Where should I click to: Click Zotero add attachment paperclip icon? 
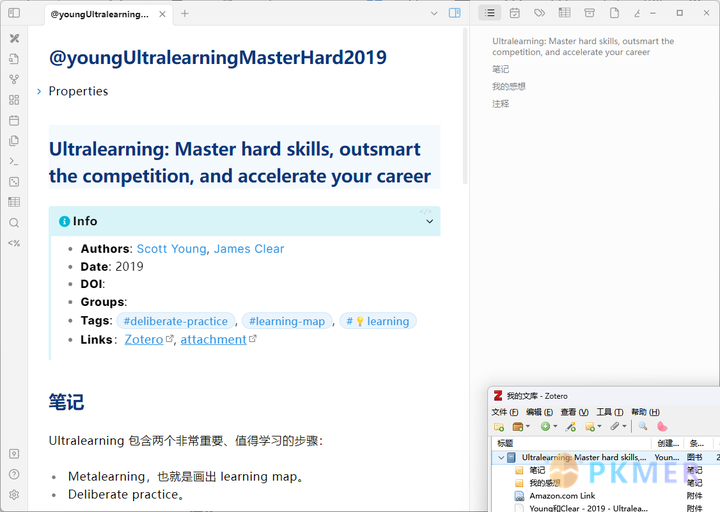615,427
